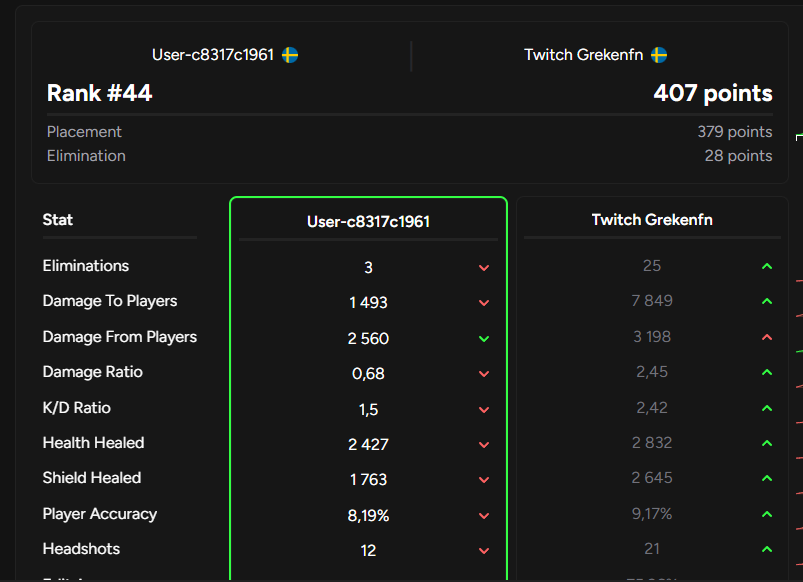This screenshot has height=582, width=803.
Task: Click green up arrow beside 2,45 ratio
Action: pos(767,372)
